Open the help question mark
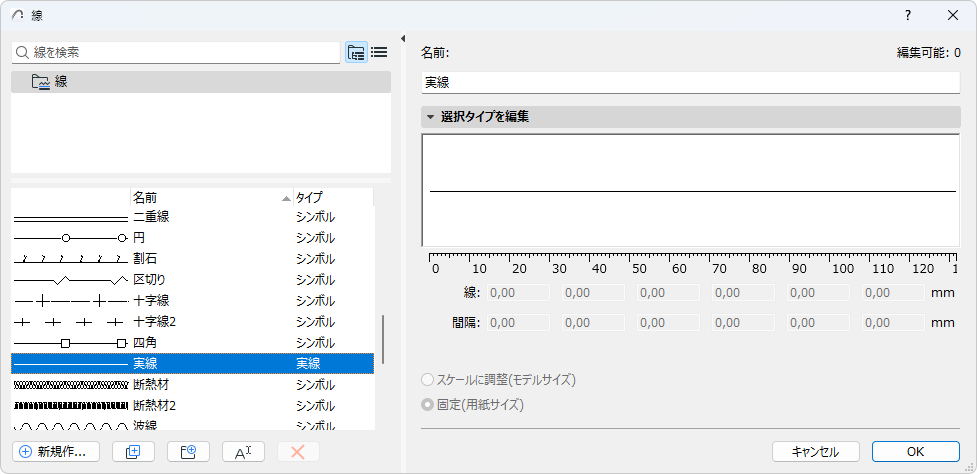 pos(908,16)
